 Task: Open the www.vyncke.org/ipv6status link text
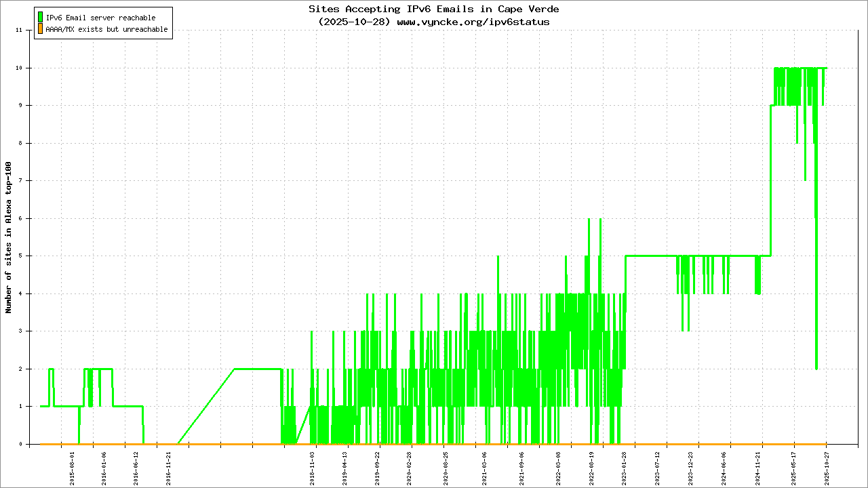click(x=473, y=22)
